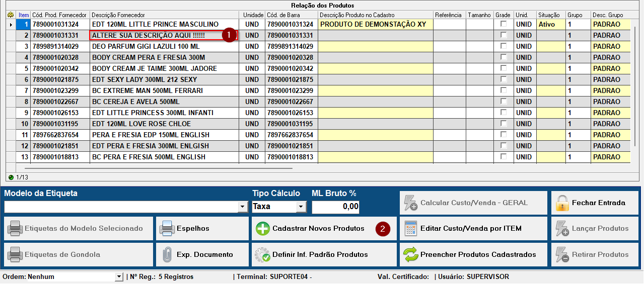Click the Etiquetas de Gondola button

point(79,255)
